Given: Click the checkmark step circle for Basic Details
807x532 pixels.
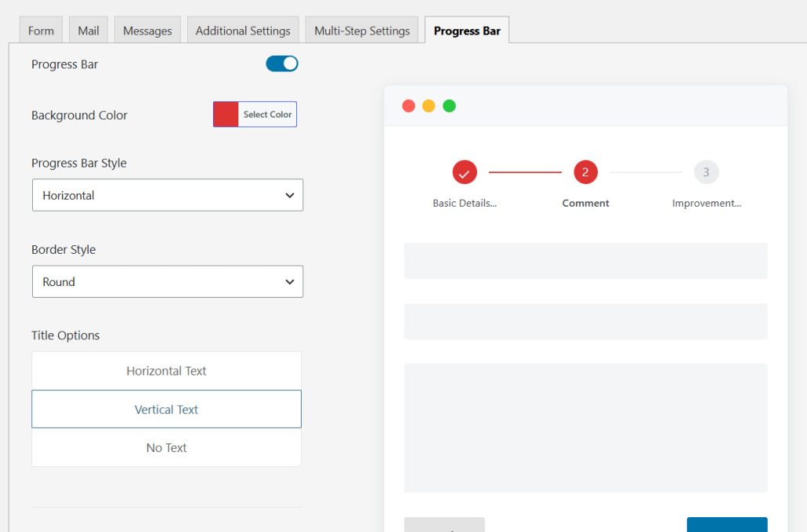Looking at the screenshot, I should click(465, 172).
